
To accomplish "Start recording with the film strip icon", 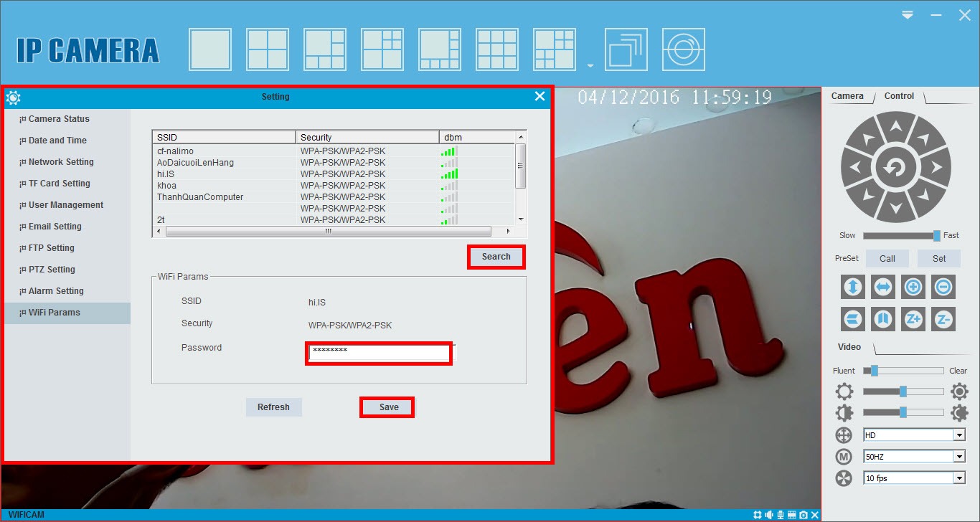I will 792,514.
